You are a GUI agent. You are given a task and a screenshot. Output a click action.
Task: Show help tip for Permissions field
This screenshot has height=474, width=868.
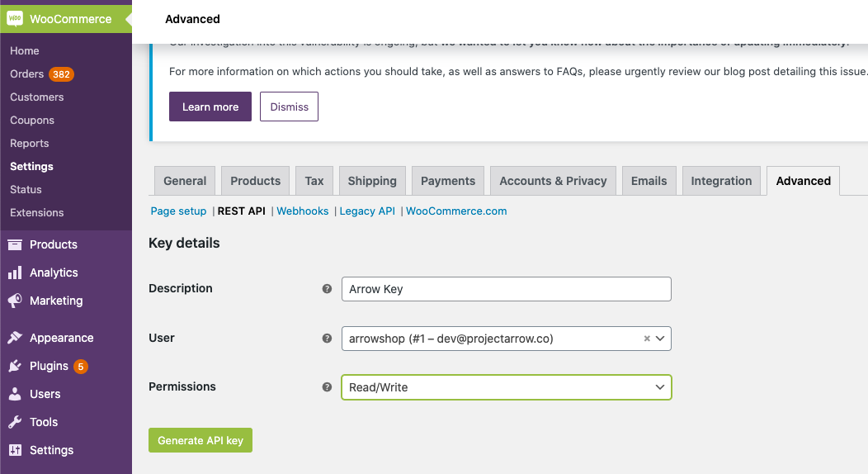(328, 387)
